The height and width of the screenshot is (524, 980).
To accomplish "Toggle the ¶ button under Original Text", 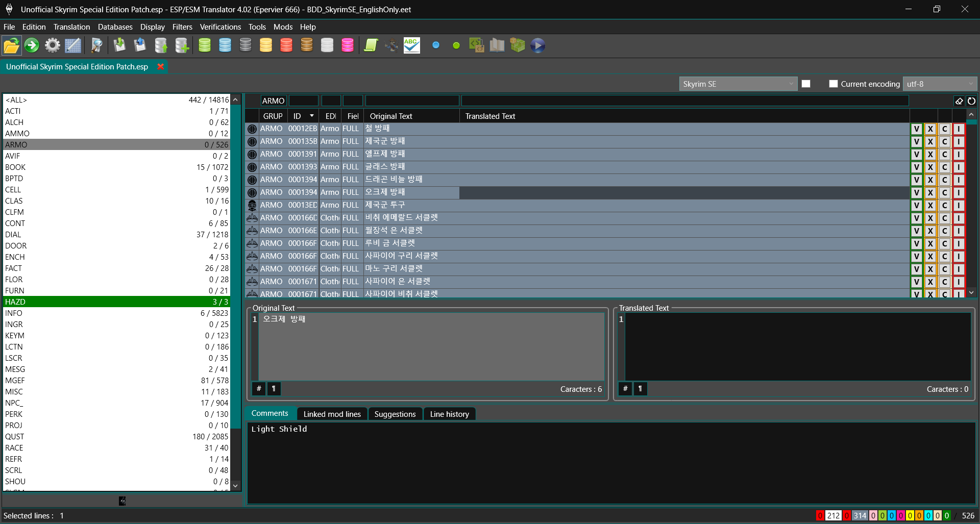I will click(274, 389).
